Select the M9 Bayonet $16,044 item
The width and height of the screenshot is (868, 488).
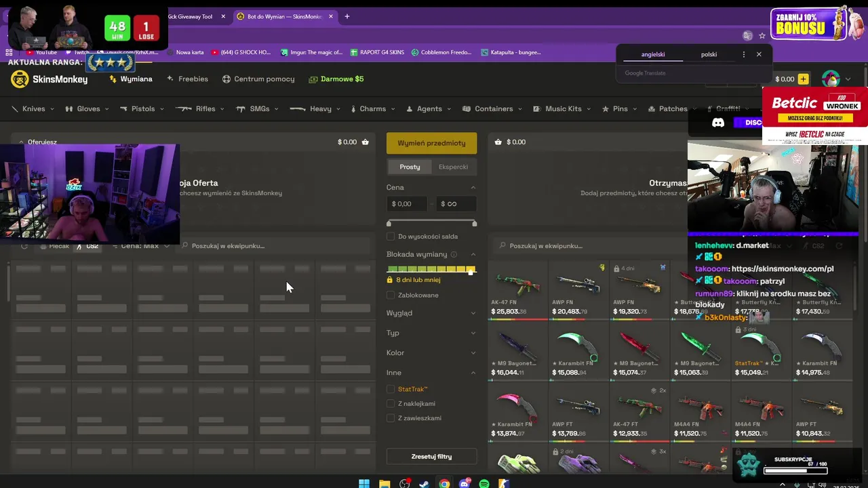tap(518, 351)
